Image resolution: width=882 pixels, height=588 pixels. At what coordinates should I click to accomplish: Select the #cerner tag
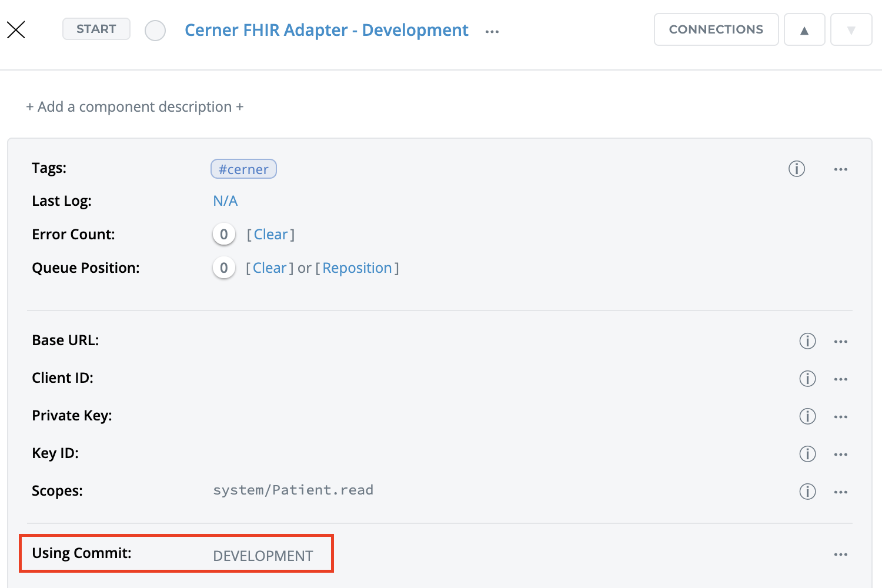(243, 169)
